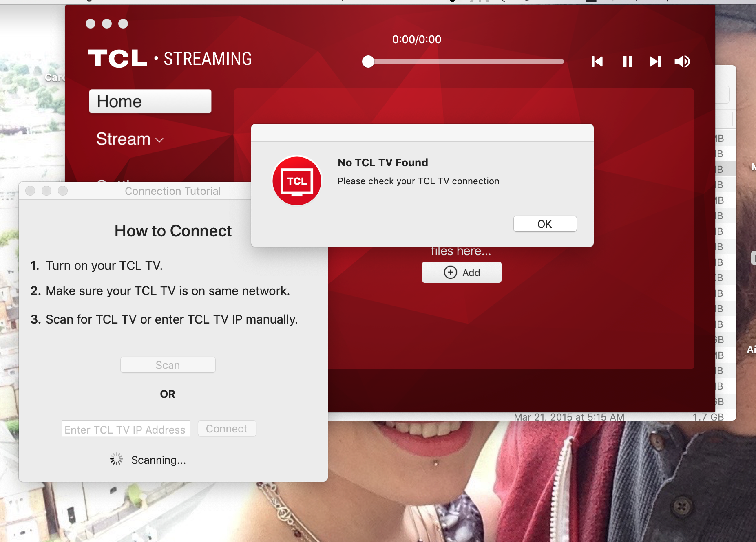
Task: Click '1.7 GB' size in Finder window
Action: (708, 417)
